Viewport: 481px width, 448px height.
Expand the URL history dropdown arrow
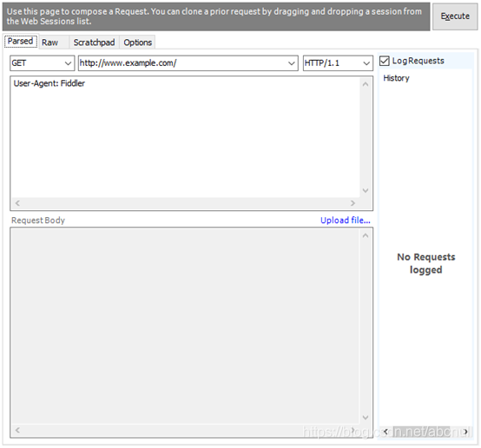291,63
